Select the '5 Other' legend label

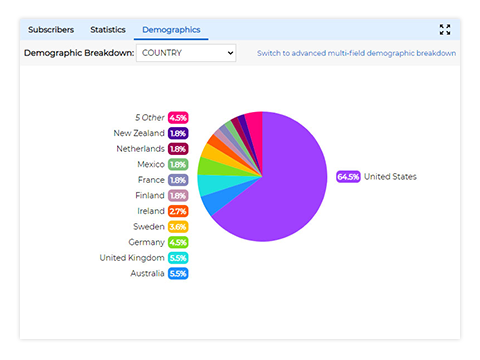pyautogui.click(x=150, y=118)
